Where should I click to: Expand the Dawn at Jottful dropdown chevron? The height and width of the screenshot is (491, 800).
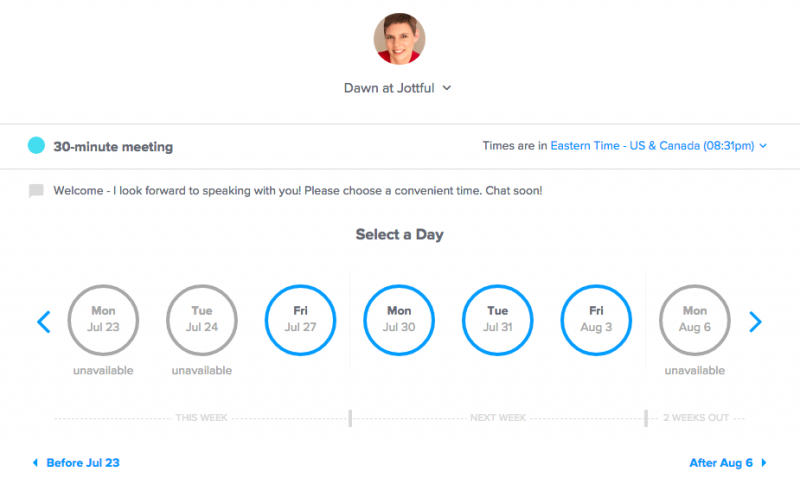click(447, 88)
